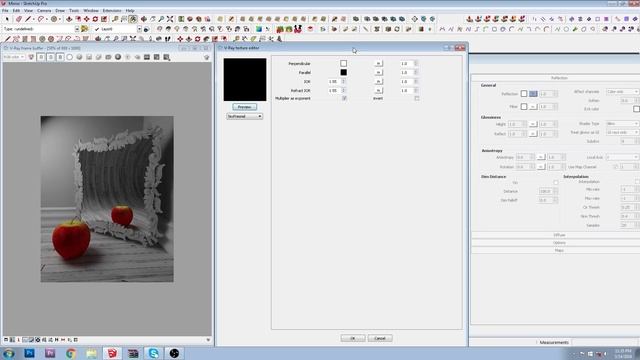Click the Parallel black color swatch
Viewport: 640px width, 360px height.
coord(344,73)
